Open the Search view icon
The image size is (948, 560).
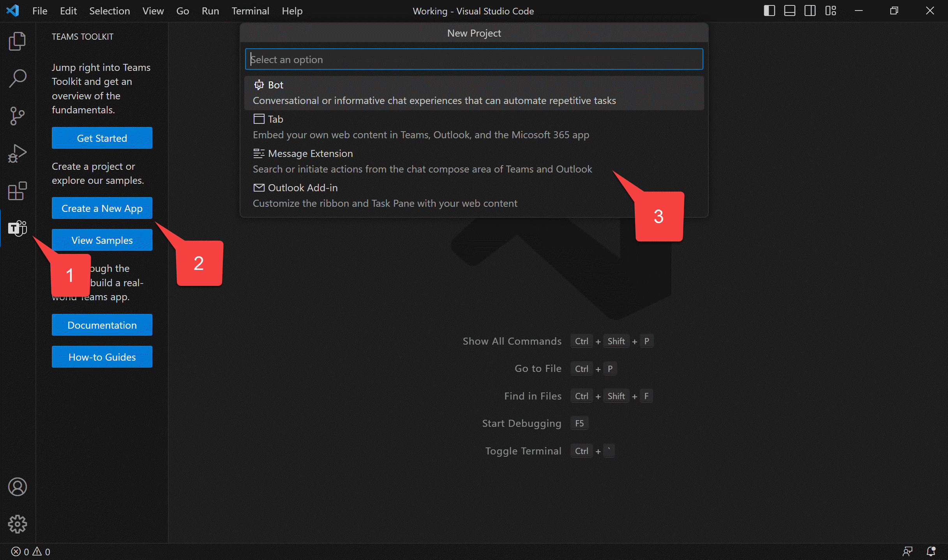(x=17, y=78)
